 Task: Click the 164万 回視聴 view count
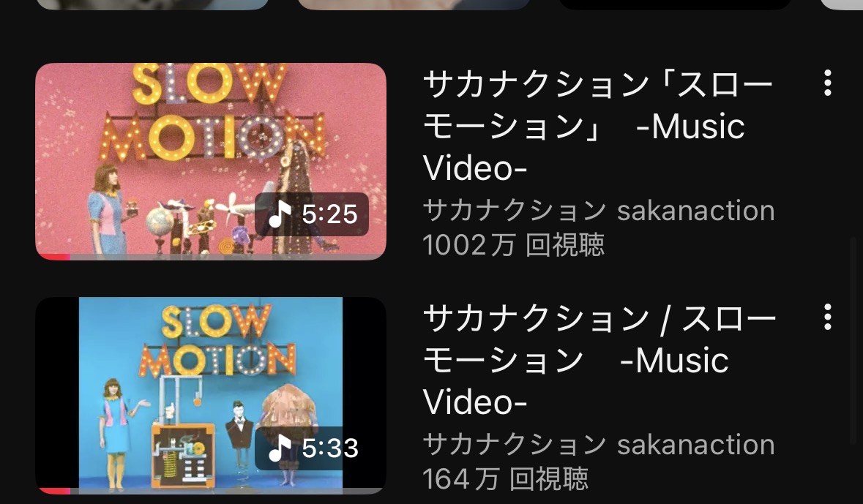tap(505, 478)
